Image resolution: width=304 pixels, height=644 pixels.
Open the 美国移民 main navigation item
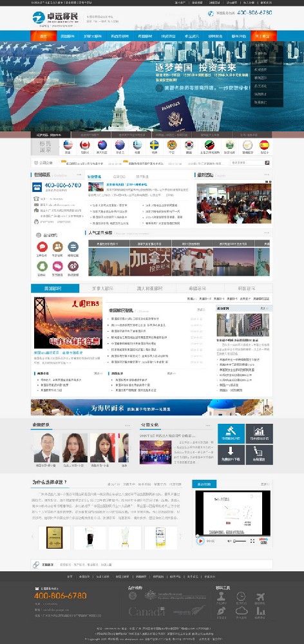68,36
